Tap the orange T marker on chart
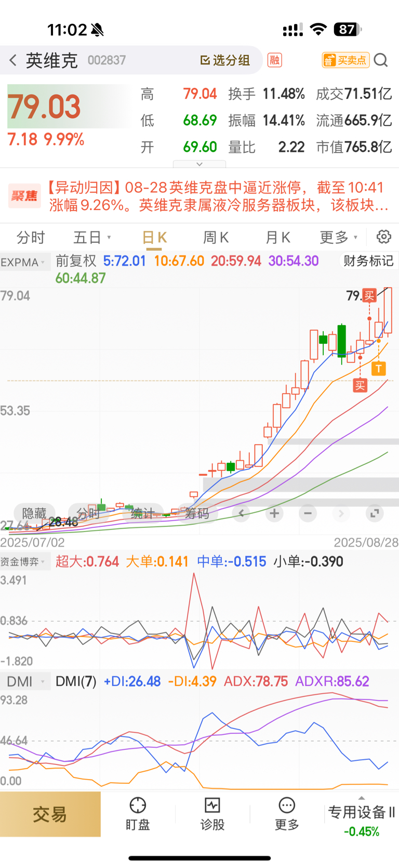The image size is (399, 868). coord(379,369)
